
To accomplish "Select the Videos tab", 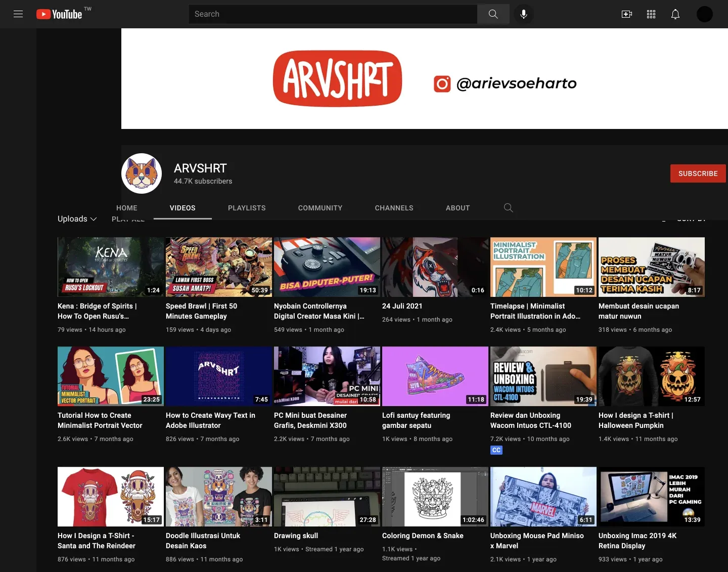I will click(183, 208).
